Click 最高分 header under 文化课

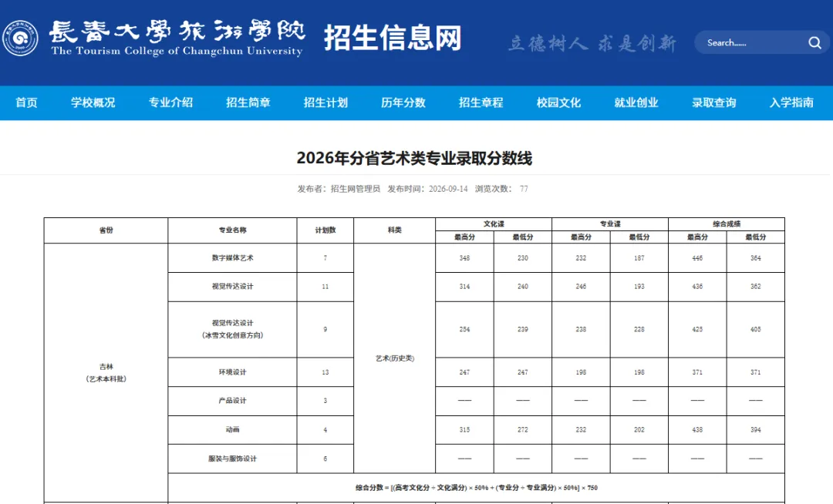click(464, 237)
